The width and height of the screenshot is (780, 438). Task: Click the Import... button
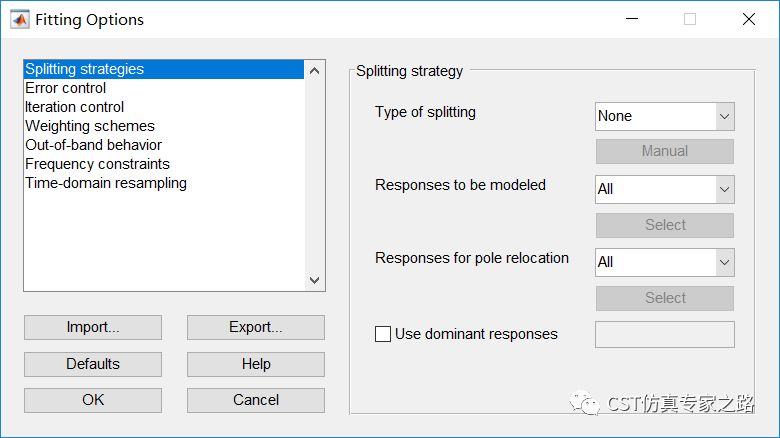coord(93,328)
